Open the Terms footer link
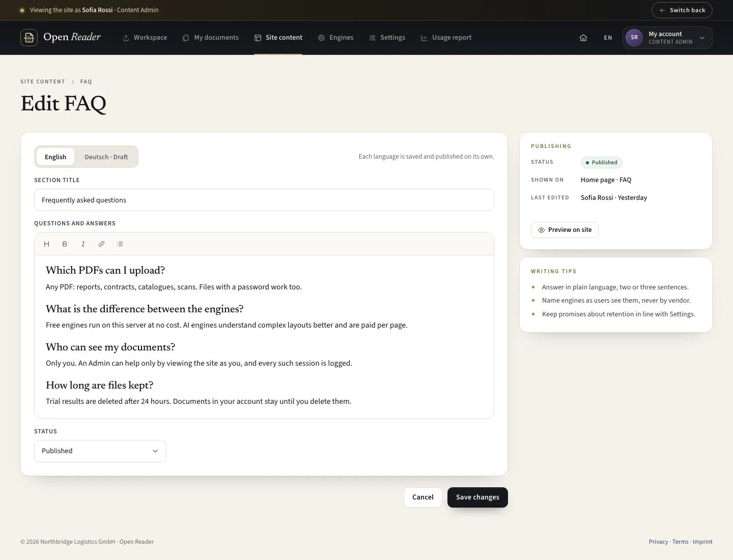This screenshot has width=733, height=560. click(680, 542)
